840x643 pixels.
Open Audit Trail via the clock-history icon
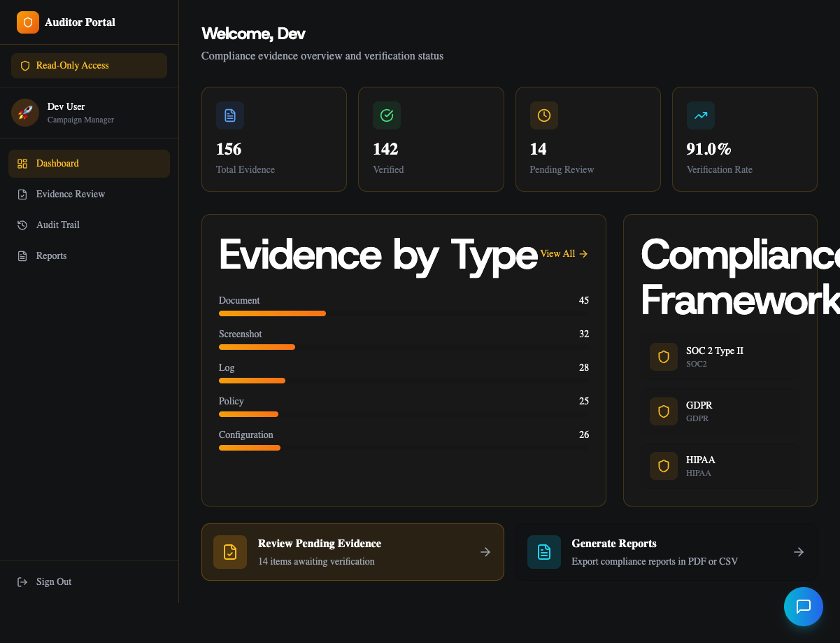(x=22, y=225)
